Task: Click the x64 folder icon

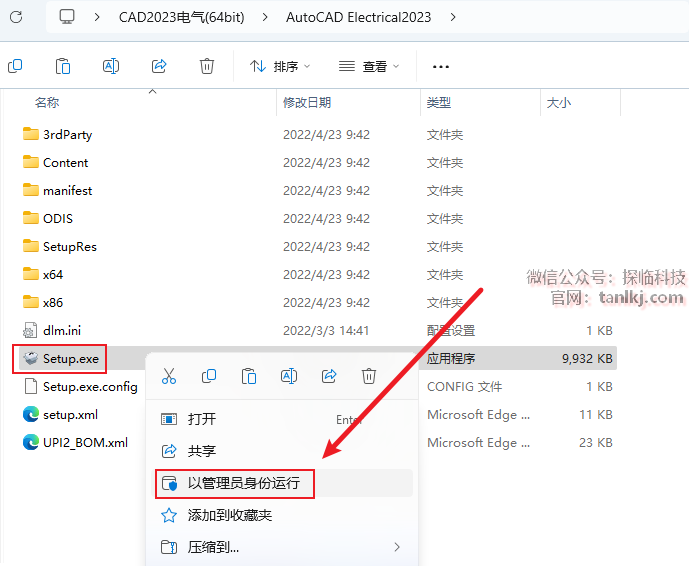Action: pyautogui.click(x=31, y=274)
